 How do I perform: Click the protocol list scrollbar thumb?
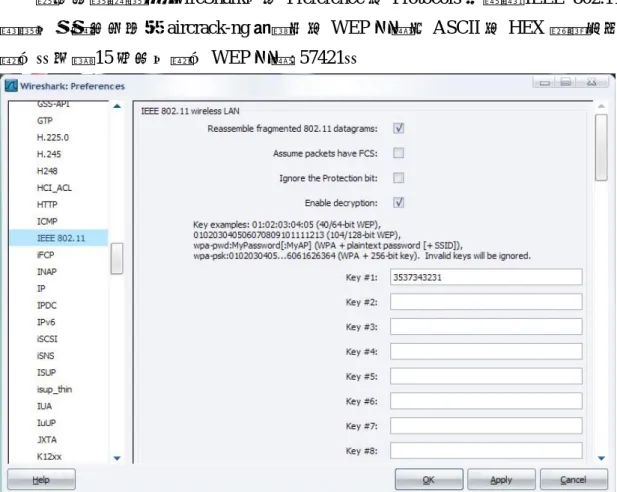click(117, 258)
